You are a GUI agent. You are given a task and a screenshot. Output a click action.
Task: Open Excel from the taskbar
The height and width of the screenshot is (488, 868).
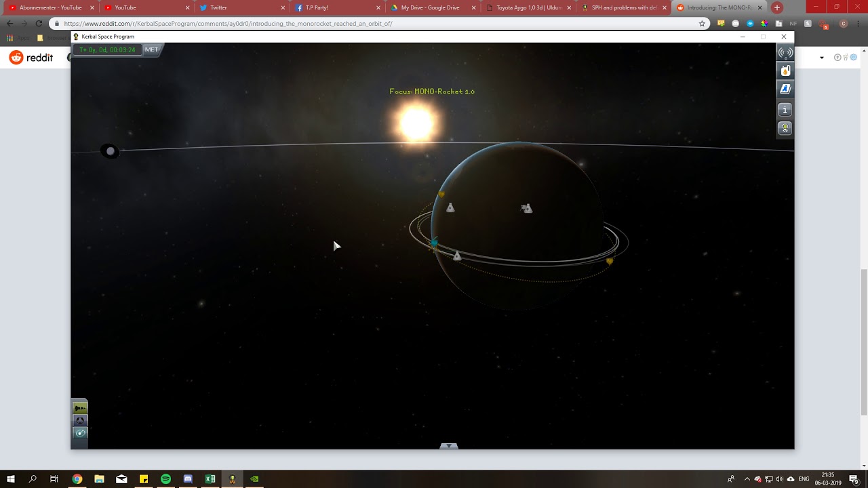coord(210,479)
